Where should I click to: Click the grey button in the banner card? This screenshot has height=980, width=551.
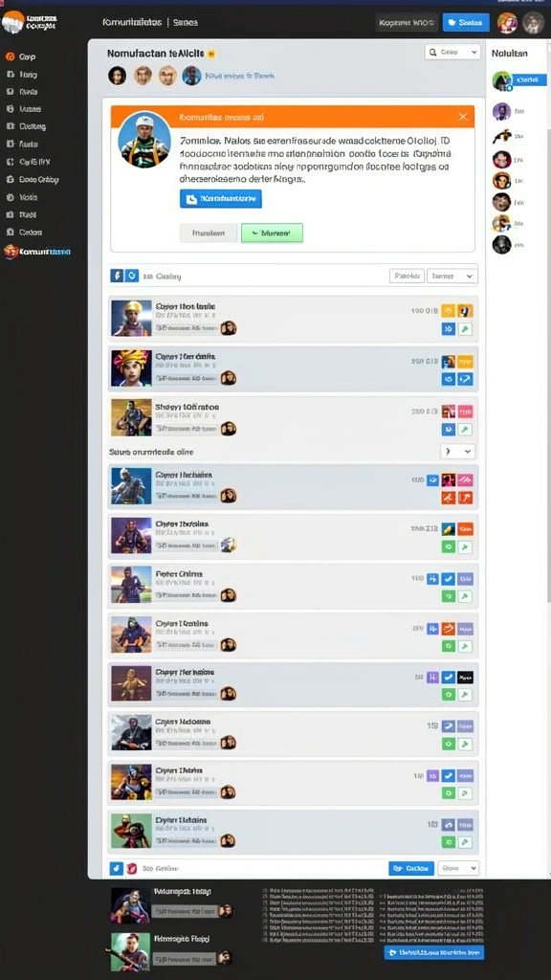coord(208,234)
